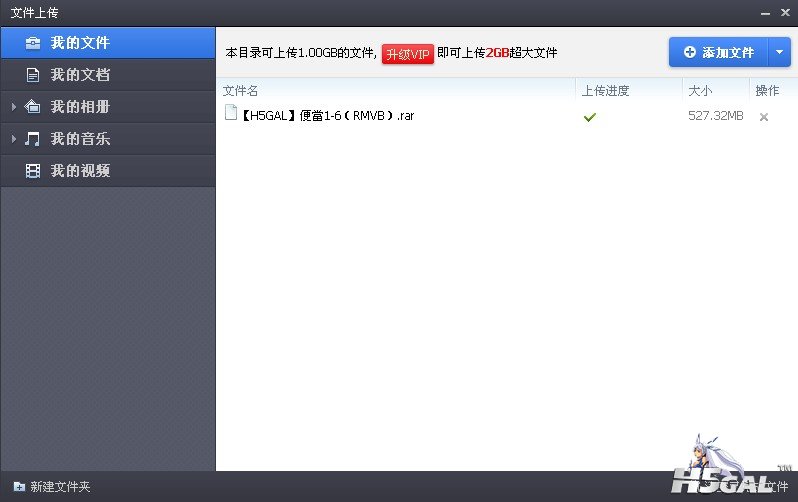This screenshot has height=502, width=798.
Task: Click the 操作 column header
Action: (x=767, y=91)
